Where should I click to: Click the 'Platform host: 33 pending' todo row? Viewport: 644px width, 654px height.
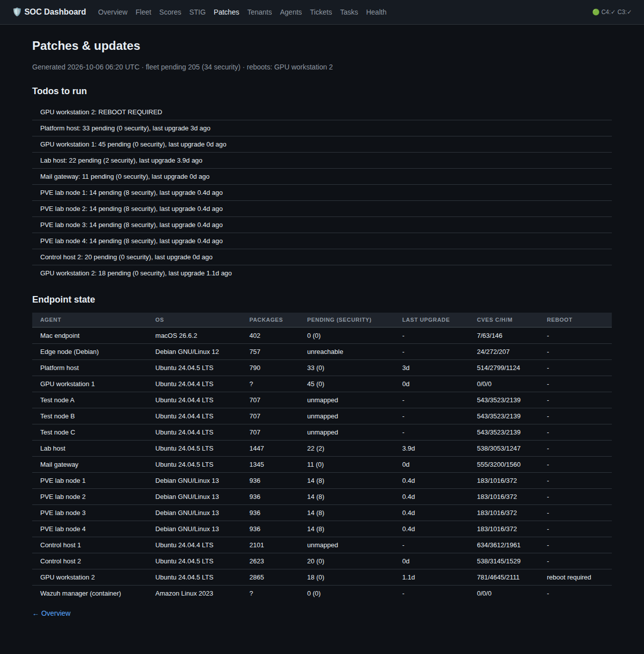coord(322,128)
